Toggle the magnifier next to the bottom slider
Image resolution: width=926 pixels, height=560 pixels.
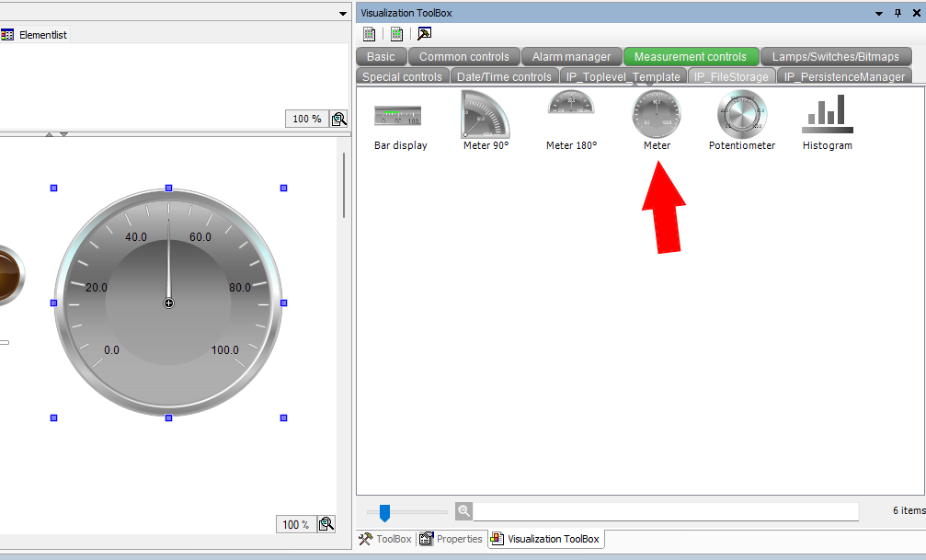click(x=463, y=511)
